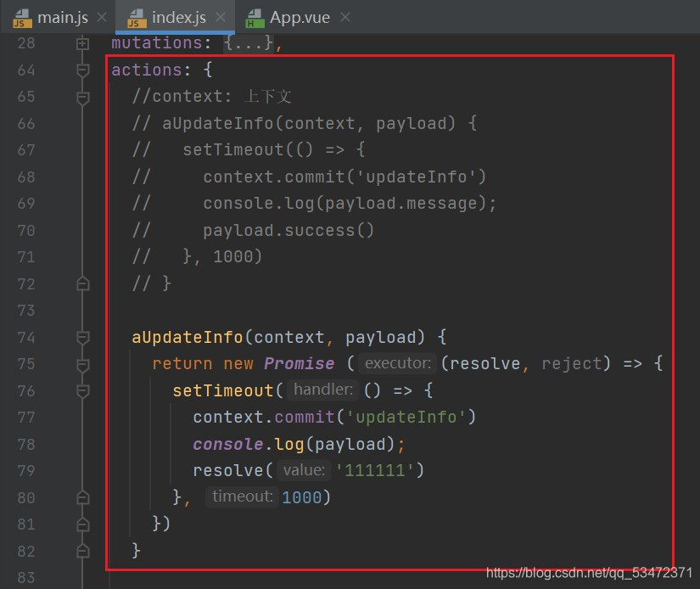Viewport: 700px width, 589px height.
Task: Click the JS file icon on main.js tab
Action: (x=22, y=19)
